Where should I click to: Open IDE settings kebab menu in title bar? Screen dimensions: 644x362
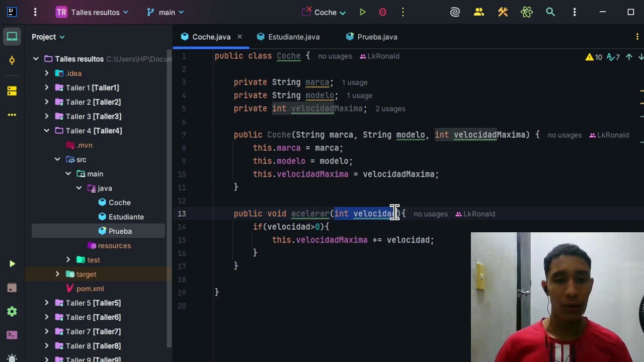[575, 12]
